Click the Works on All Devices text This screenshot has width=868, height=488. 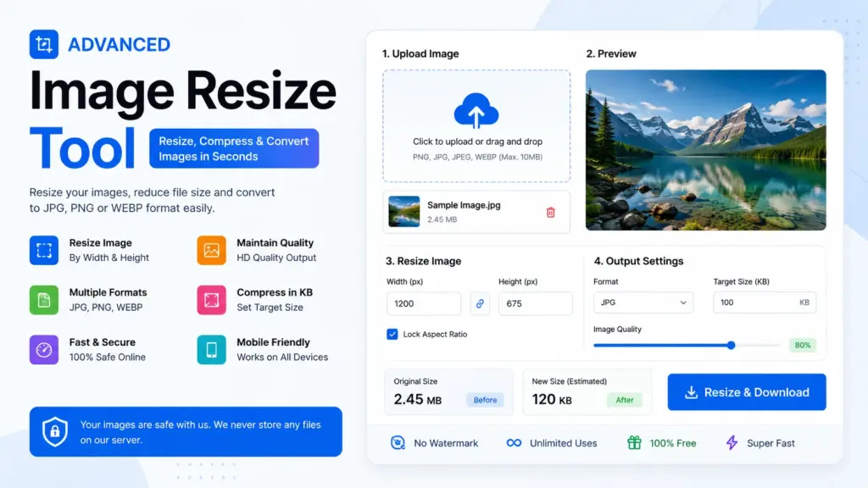click(282, 358)
